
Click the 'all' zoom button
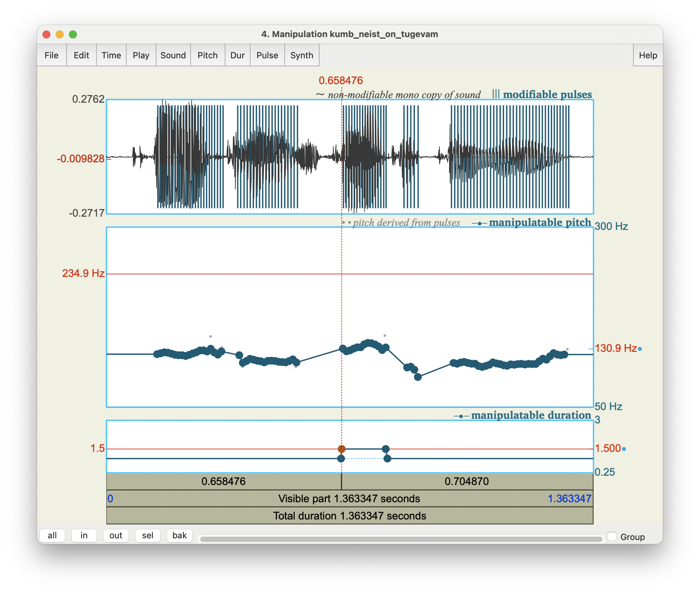click(52, 535)
